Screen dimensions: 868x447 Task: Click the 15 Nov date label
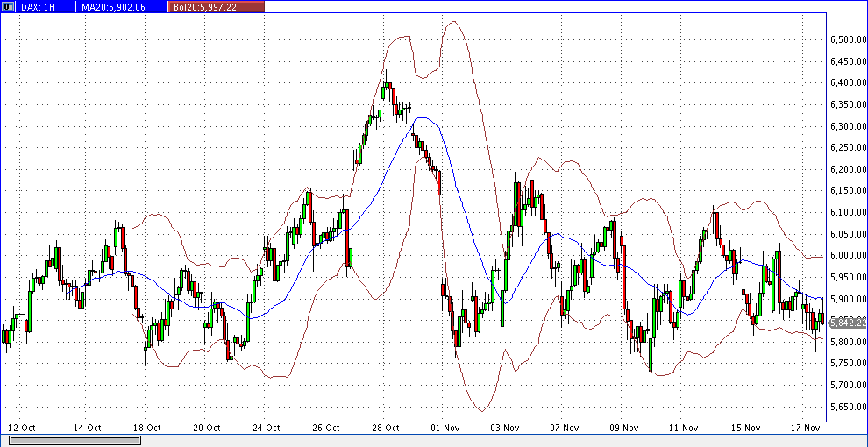pos(745,428)
